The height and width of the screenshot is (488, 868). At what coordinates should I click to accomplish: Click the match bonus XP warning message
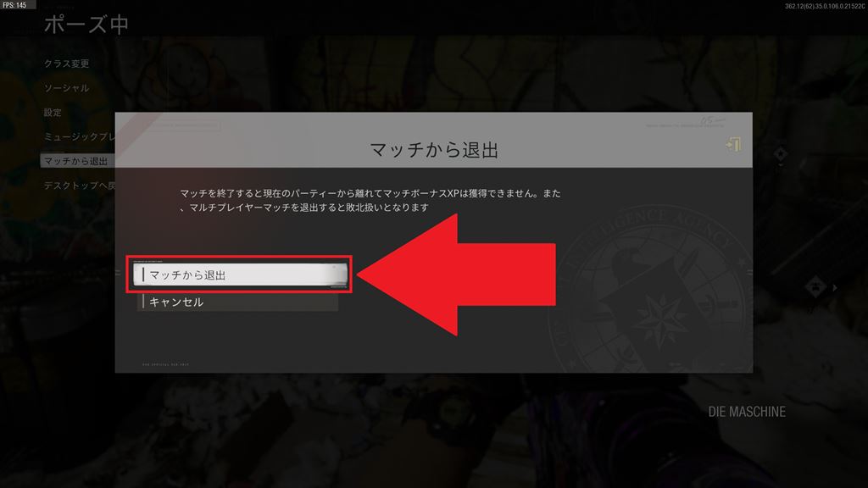point(370,200)
